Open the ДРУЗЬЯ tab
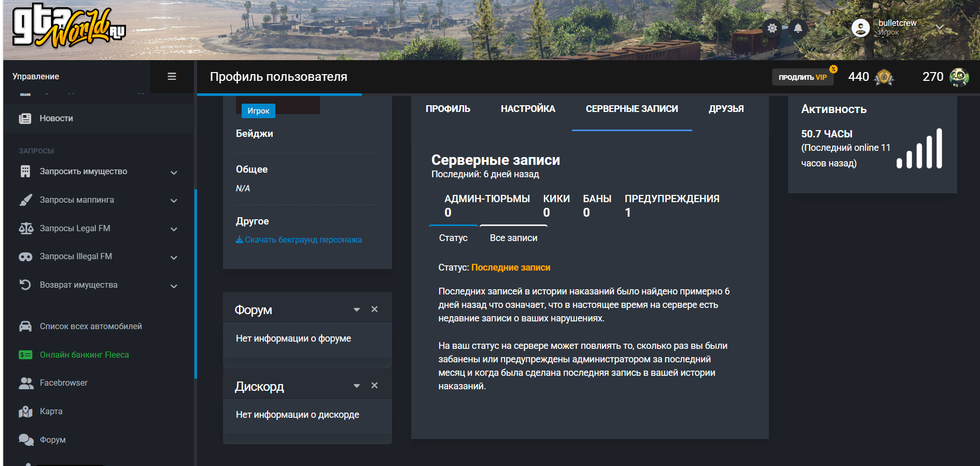 coord(726,109)
